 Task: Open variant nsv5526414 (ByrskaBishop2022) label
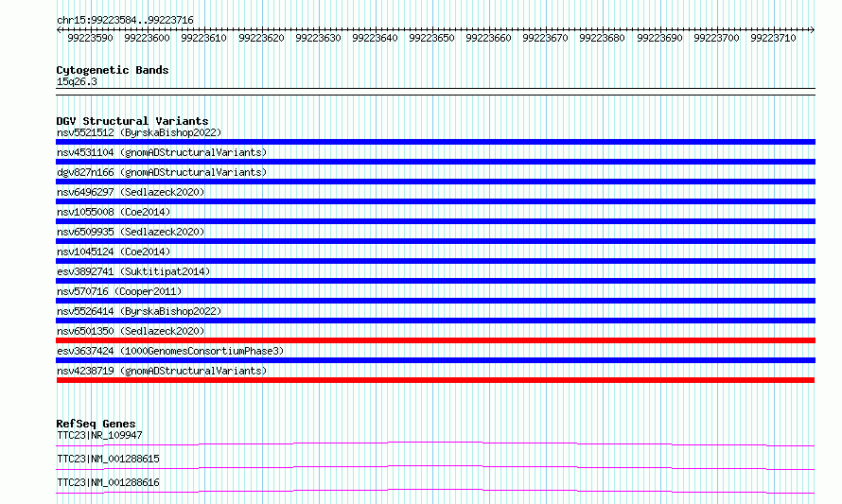coord(139,311)
